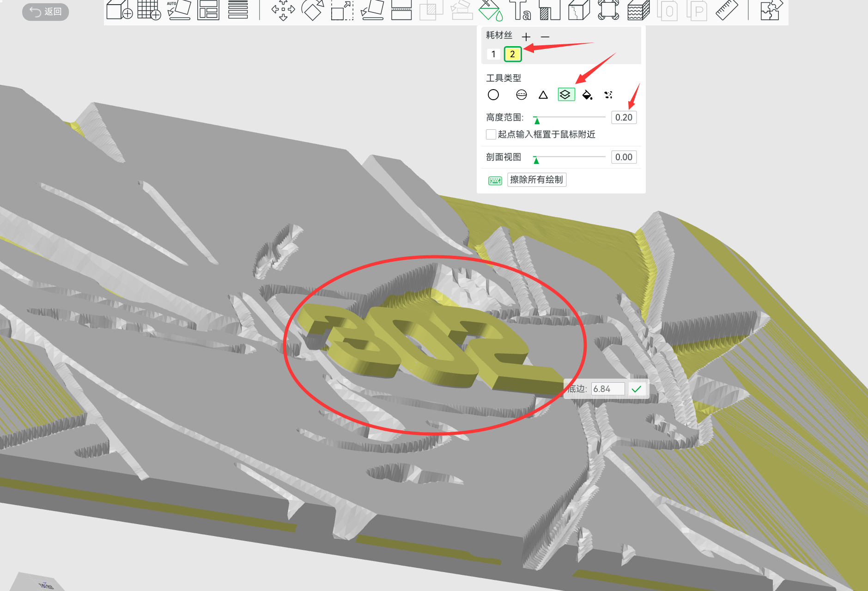Choose the triangle tool type
Viewport: 868px width, 591px height.
point(543,95)
